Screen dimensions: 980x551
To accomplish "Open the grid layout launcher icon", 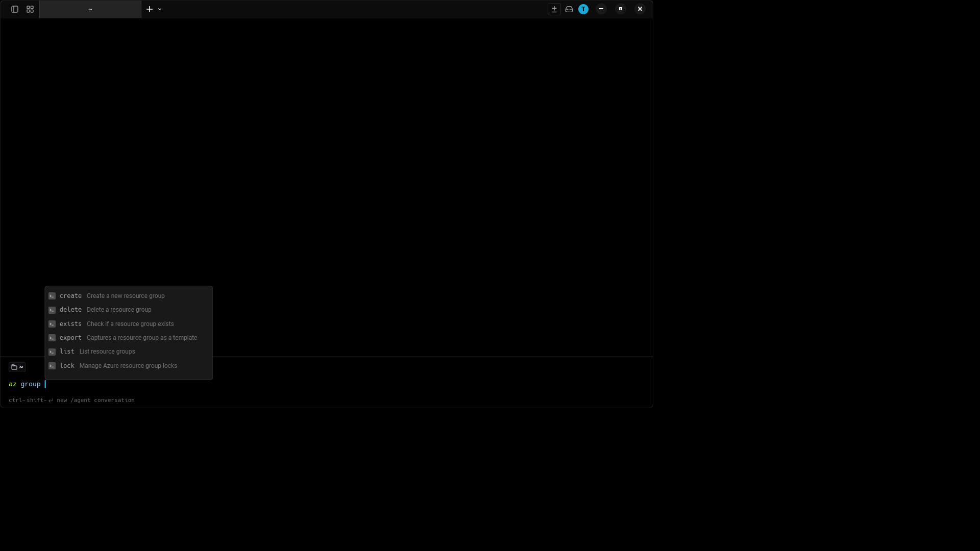I will pos(30,9).
